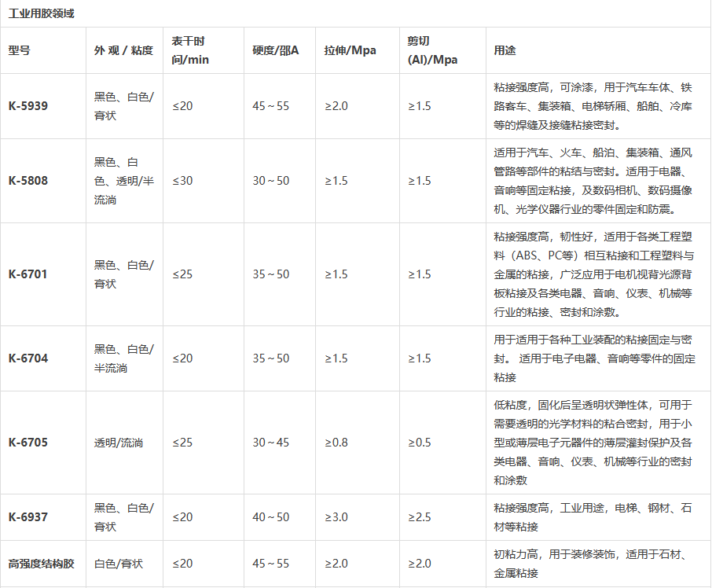Image resolution: width=712 pixels, height=588 pixels.
Task: Click the 剪切(Al)/Mpa column header
Action: pos(432,50)
